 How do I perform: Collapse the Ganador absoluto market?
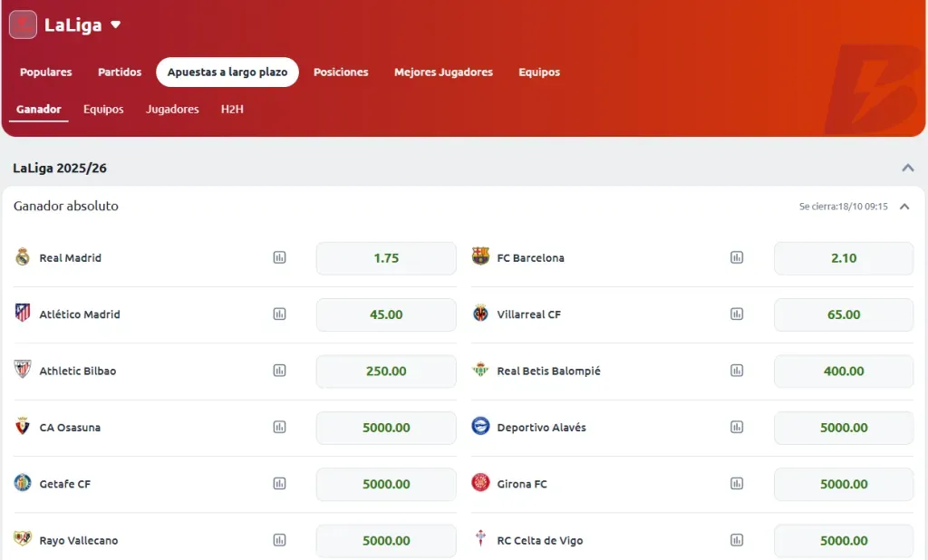pyautogui.click(x=904, y=206)
